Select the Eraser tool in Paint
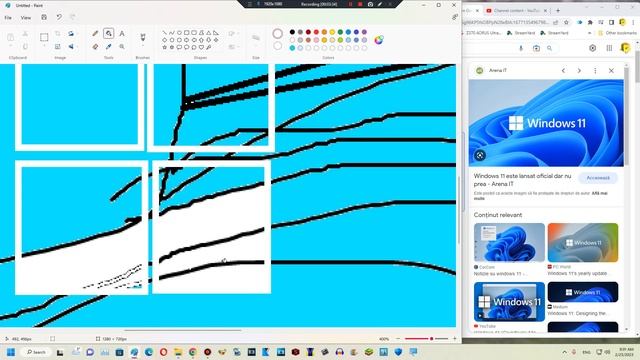640x360 pixels. (x=95, y=47)
